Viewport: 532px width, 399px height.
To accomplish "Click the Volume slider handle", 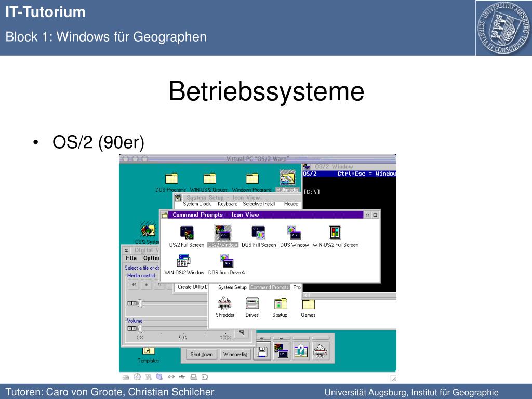I will (140, 328).
